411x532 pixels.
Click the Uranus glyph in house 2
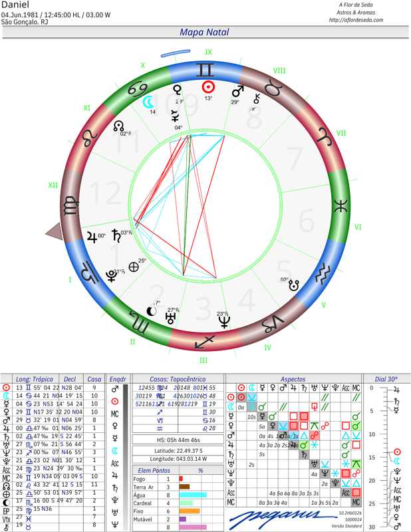pyautogui.click(x=170, y=319)
